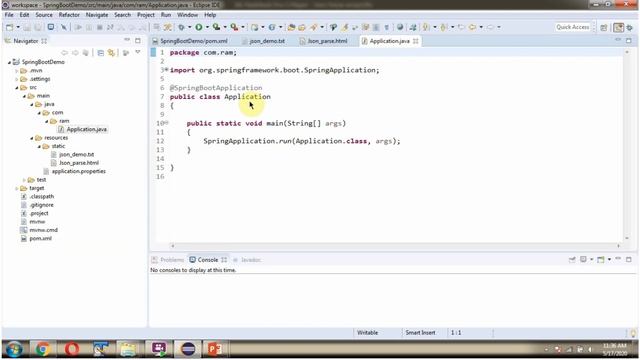Switch to the json_demo.txt editor tab
This screenshot has height=360, width=640.
(267, 41)
